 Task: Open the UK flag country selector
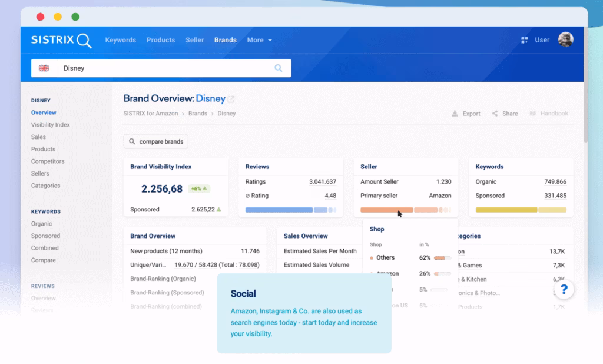tap(44, 68)
